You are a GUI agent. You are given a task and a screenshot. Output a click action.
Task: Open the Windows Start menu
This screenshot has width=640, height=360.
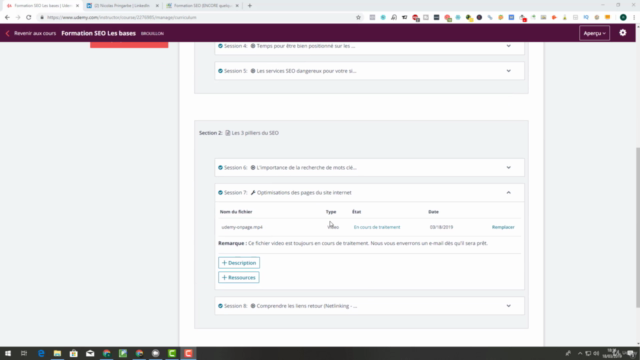[x=8, y=353]
